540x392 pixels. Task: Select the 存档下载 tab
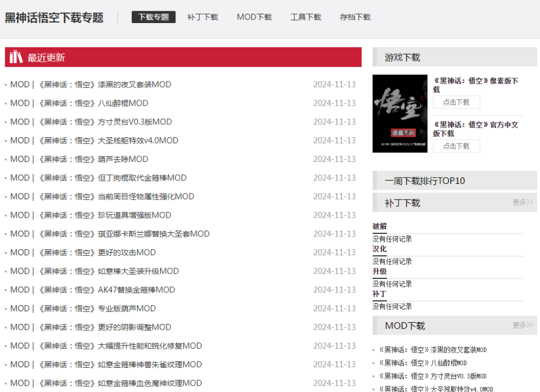tap(355, 17)
